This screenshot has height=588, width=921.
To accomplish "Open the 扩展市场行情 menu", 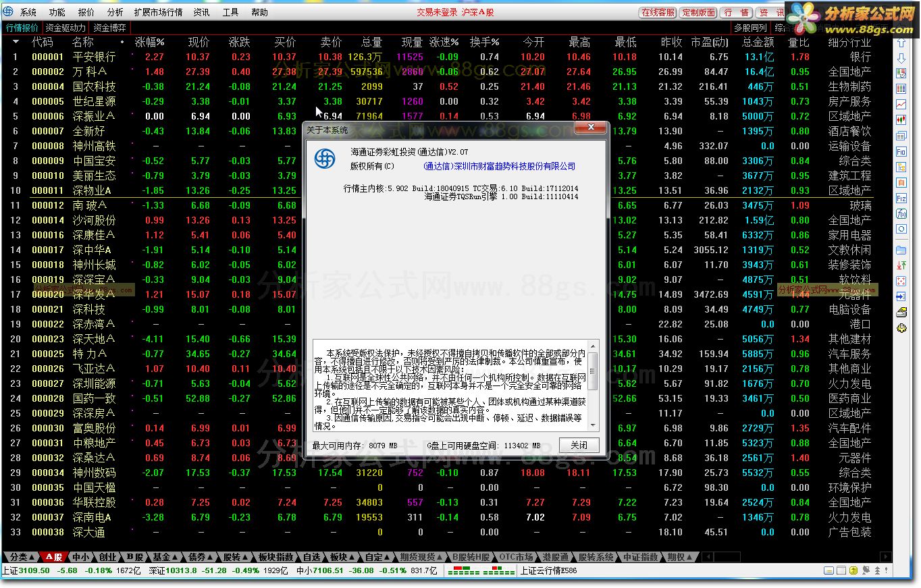I will pyautogui.click(x=158, y=12).
